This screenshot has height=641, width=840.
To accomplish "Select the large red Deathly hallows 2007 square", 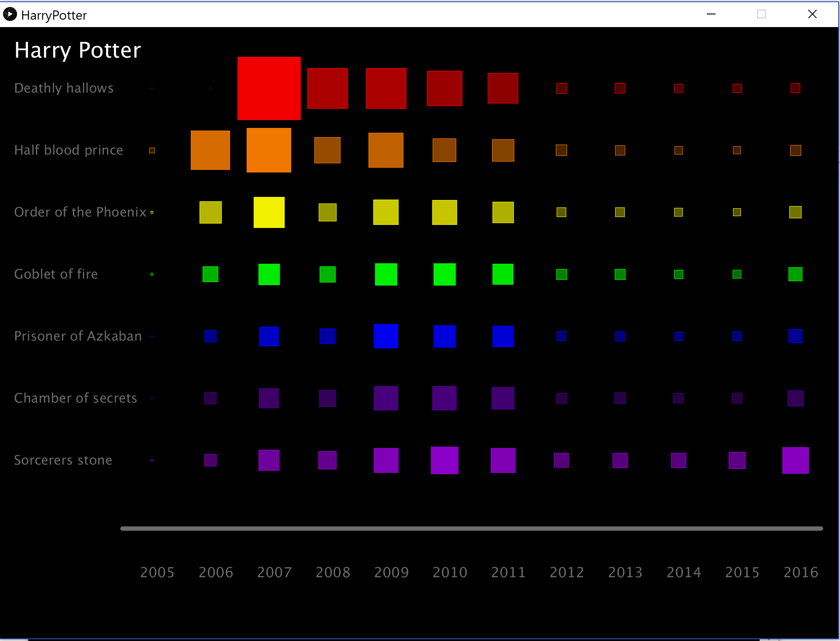I will pos(269,88).
